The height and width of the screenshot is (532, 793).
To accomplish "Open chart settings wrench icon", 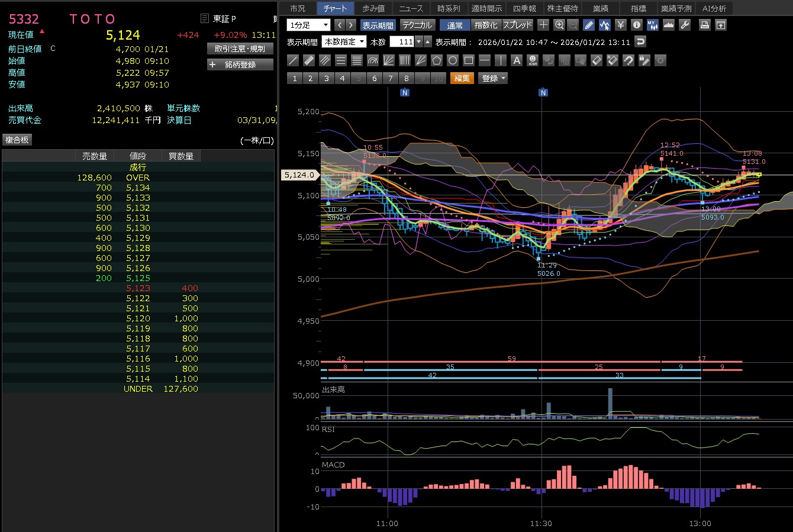I will pos(685,25).
